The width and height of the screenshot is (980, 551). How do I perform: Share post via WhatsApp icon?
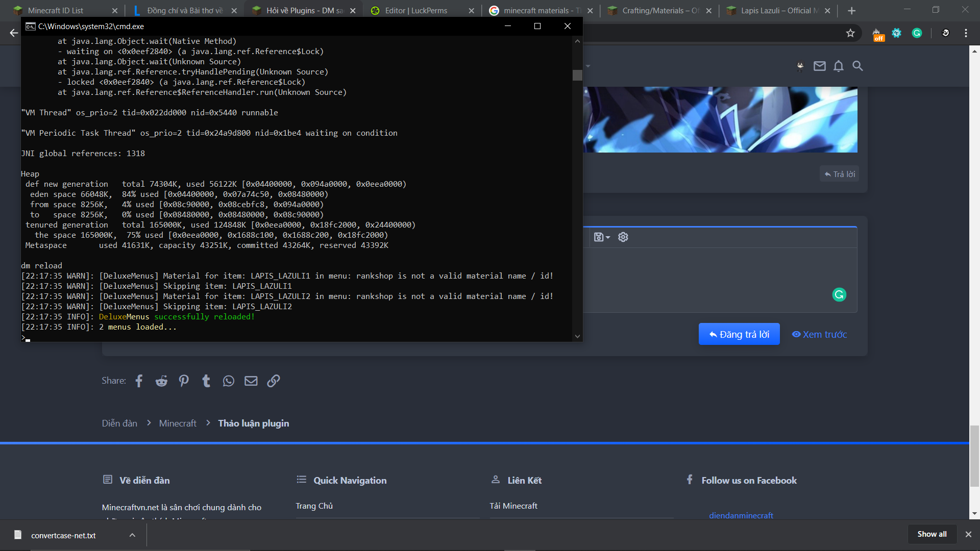click(229, 381)
